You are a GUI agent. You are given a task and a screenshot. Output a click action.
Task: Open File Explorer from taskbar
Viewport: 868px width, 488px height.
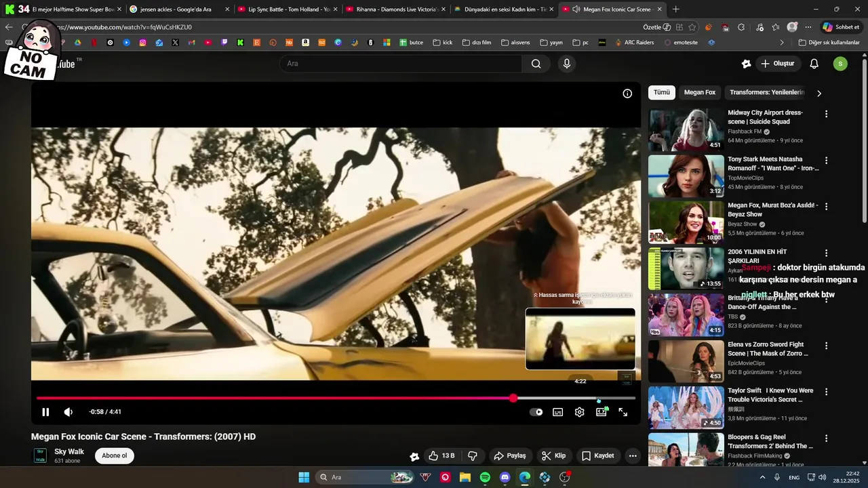[465, 477]
